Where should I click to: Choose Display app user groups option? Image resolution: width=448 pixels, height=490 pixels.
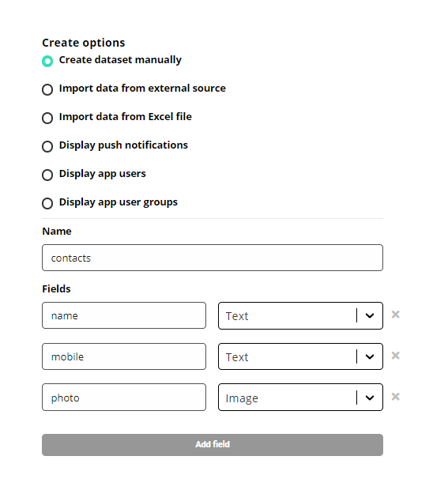47,203
